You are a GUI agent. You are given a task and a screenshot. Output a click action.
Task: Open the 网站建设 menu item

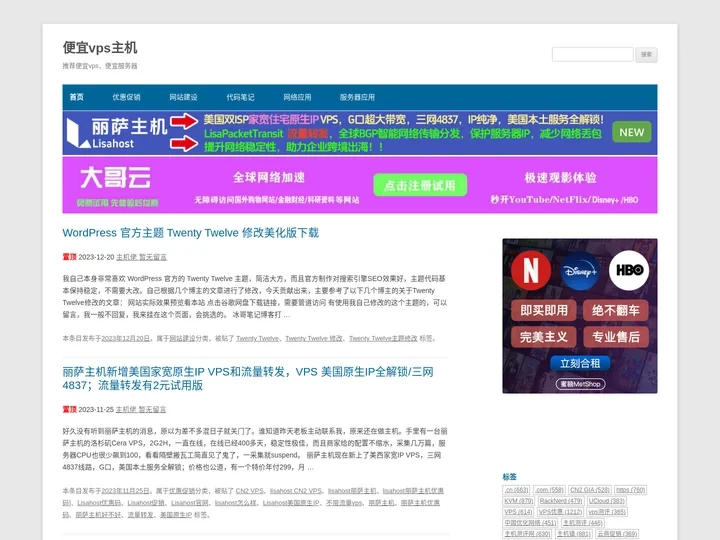pyautogui.click(x=183, y=97)
